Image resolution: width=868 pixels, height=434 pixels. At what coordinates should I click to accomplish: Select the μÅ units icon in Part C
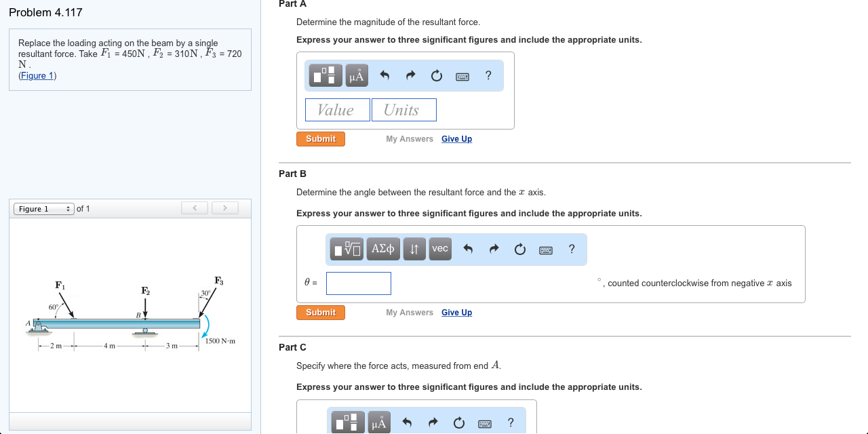(378, 422)
